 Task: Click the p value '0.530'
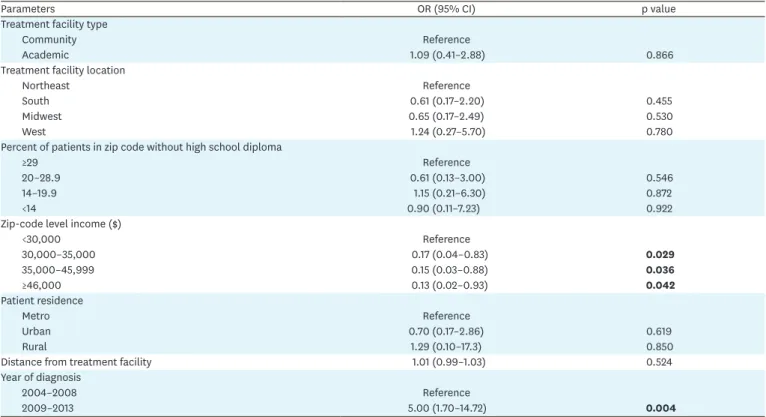coord(659,116)
